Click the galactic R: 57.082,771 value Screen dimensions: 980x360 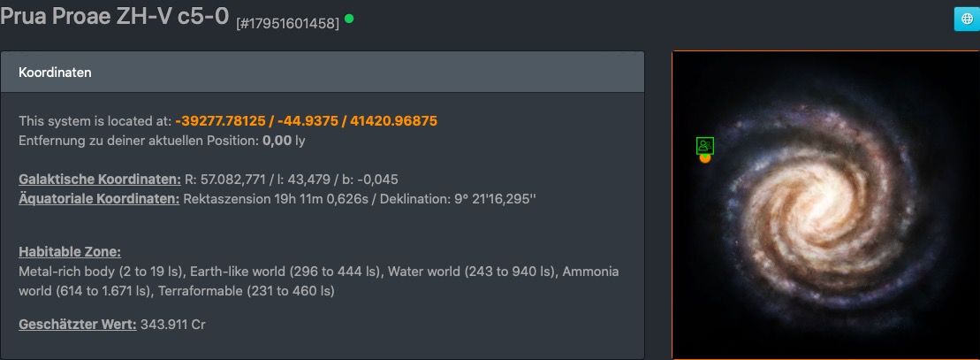point(225,180)
